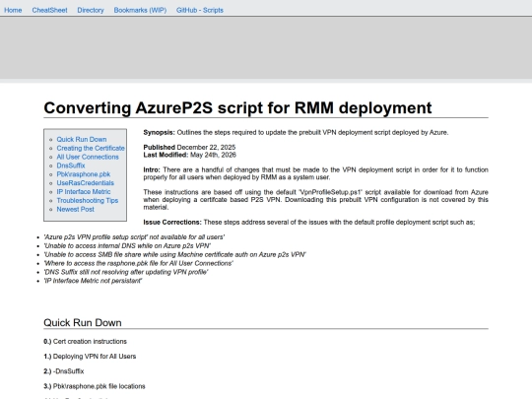Image resolution: width=532 pixels, height=399 pixels.
Task: Jump to Creating the Certificate section
Action: point(91,148)
